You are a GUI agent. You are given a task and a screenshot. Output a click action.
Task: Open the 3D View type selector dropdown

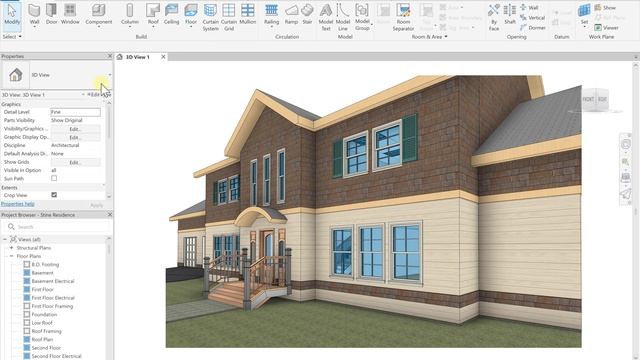[x=109, y=75]
